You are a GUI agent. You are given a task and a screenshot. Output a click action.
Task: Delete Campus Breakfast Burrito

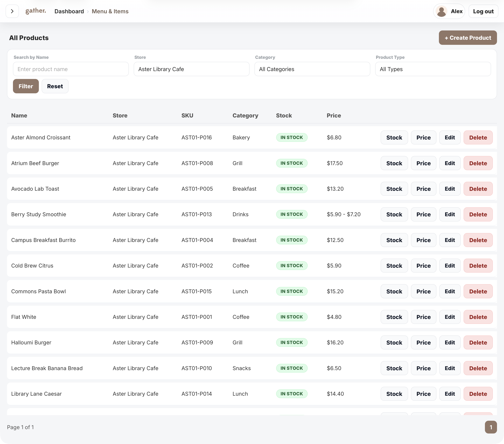pyautogui.click(x=478, y=240)
